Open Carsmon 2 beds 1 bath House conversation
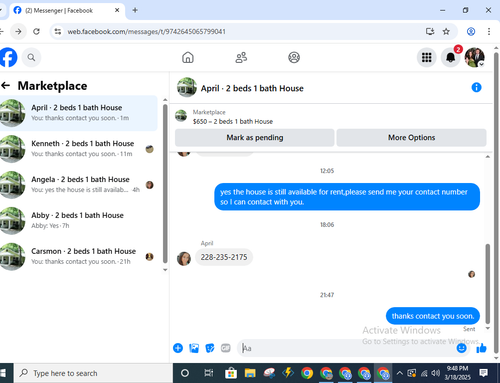The height and width of the screenshot is (383, 500). click(79, 256)
